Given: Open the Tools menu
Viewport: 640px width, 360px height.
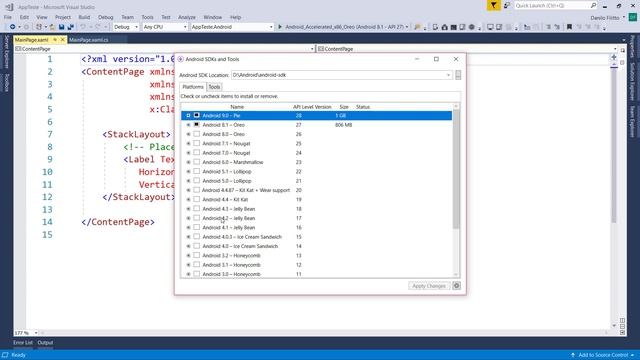Looking at the screenshot, I should coord(147,17).
